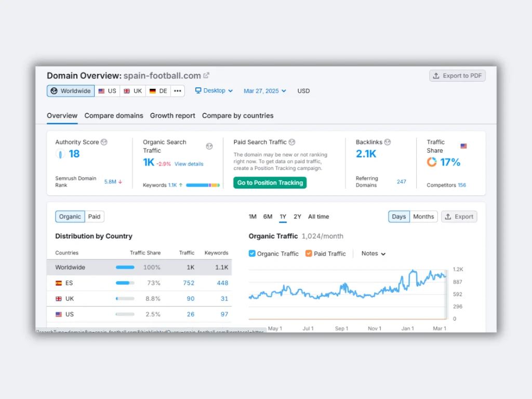Screen dimensions: 532x399
Task: Switch distribution view to Organic
Action: point(70,217)
